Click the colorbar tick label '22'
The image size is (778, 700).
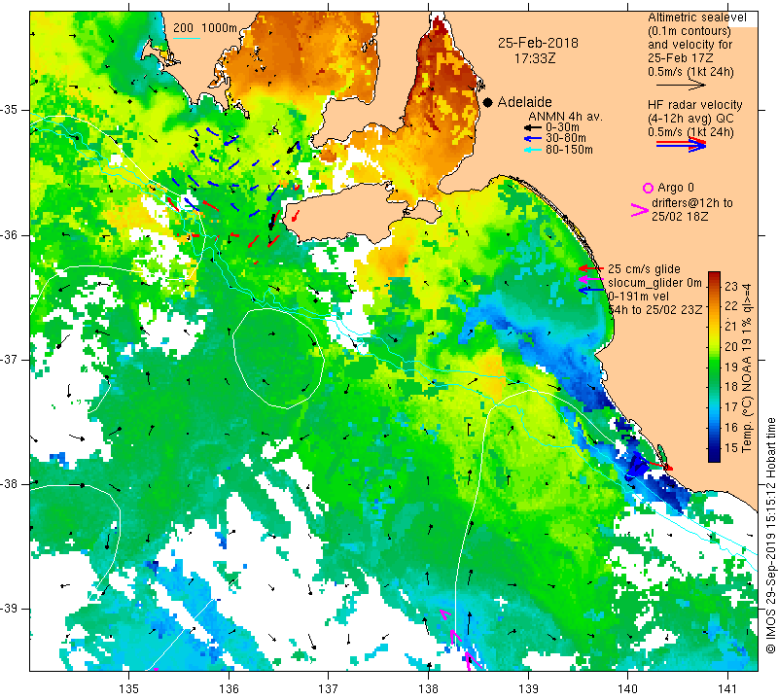(731, 306)
